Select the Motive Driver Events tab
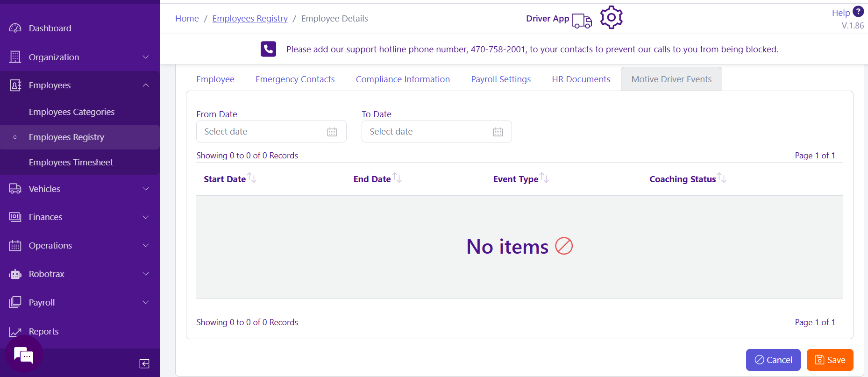 point(671,79)
